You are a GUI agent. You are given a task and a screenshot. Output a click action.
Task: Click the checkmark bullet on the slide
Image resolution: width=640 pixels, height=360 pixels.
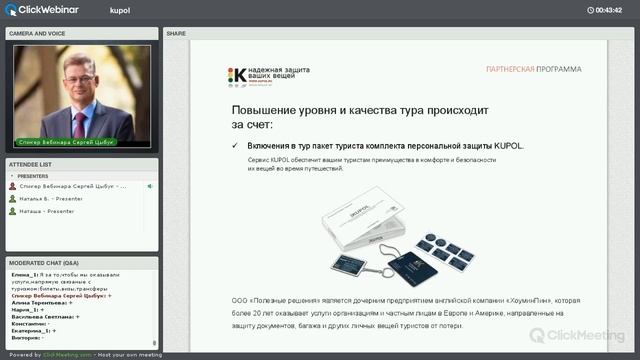[235, 145]
